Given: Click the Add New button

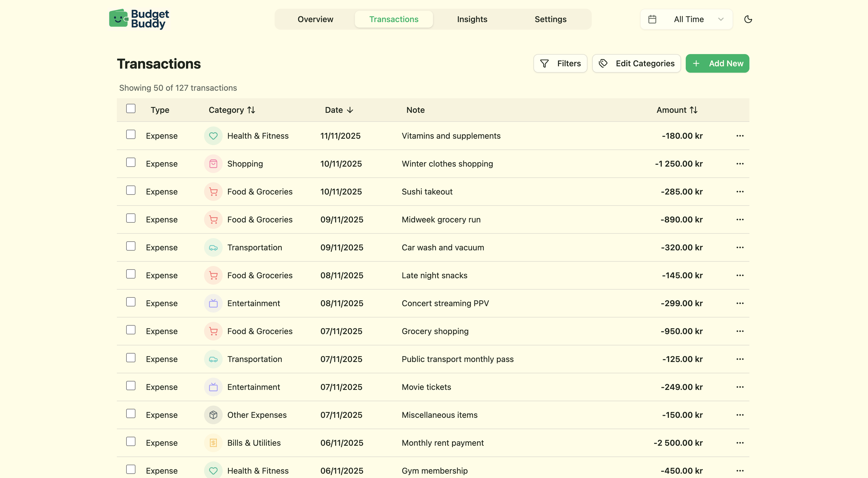Looking at the screenshot, I should point(717,63).
